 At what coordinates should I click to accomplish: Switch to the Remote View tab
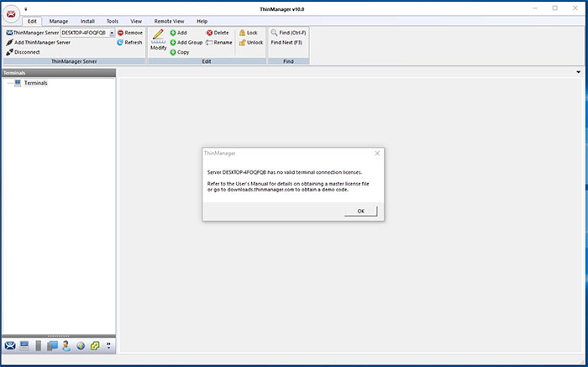169,21
